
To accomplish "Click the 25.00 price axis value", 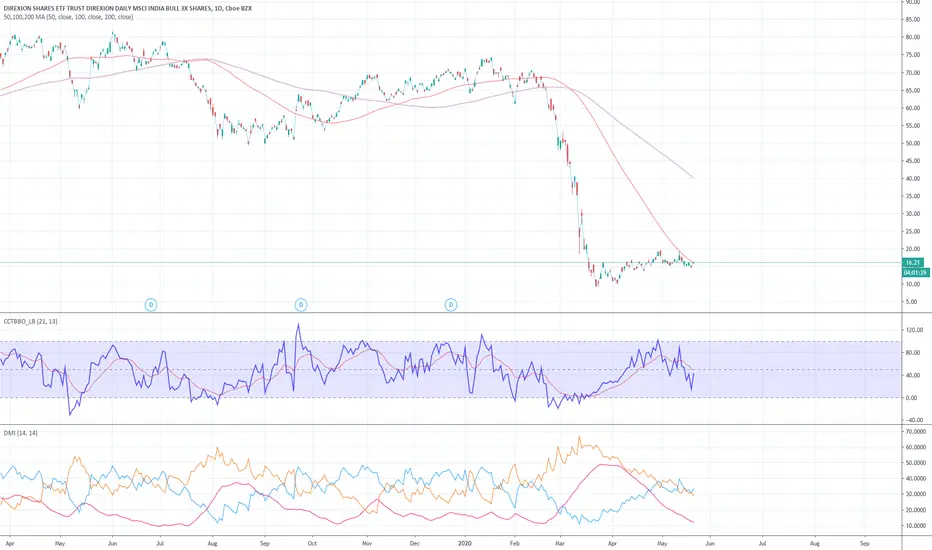I will click(x=913, y=231).
